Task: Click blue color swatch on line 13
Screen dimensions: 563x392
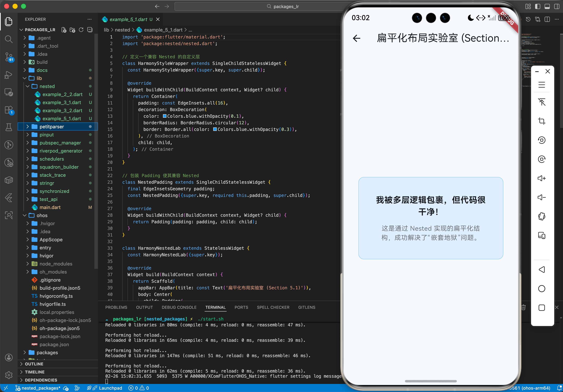Action: 165,116
